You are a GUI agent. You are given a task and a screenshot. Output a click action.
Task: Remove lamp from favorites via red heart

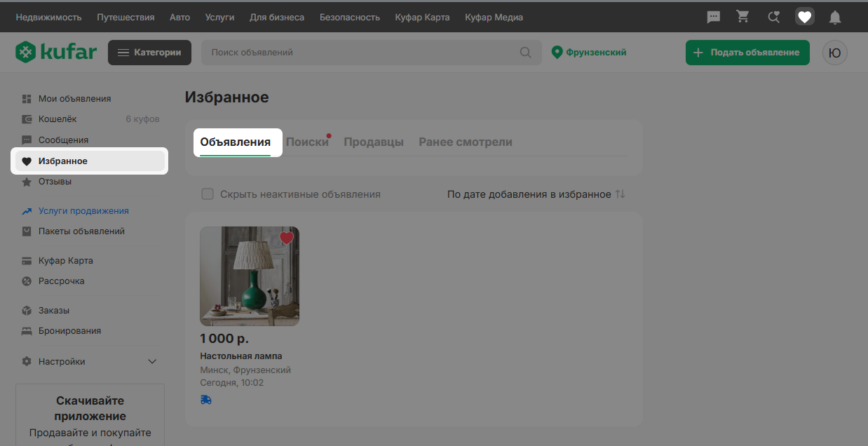[x=286, y=238]
